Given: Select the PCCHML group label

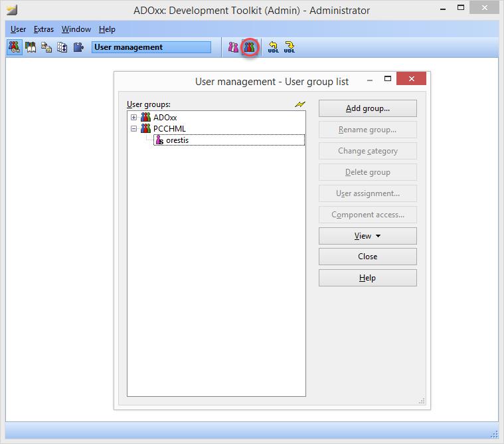Looking at the screenshot, I should point(169,129).
